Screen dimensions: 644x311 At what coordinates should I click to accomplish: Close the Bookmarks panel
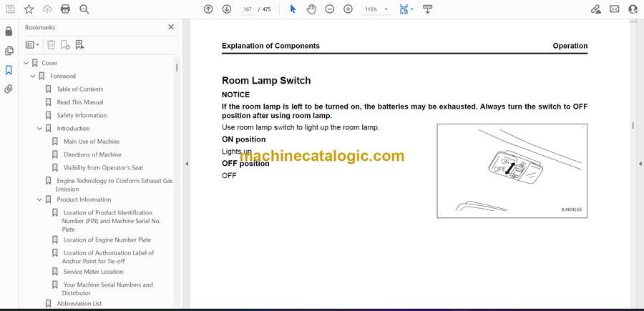(x=171, y=27)
